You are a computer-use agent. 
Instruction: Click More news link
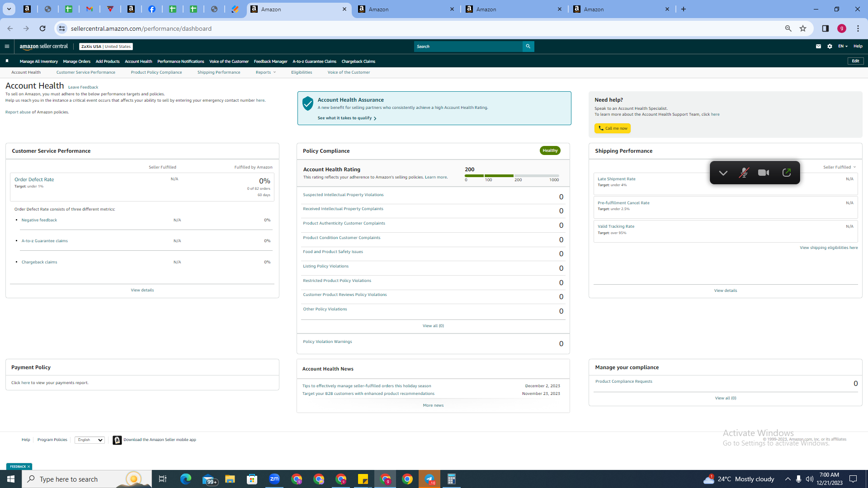[x=433, y=405]
